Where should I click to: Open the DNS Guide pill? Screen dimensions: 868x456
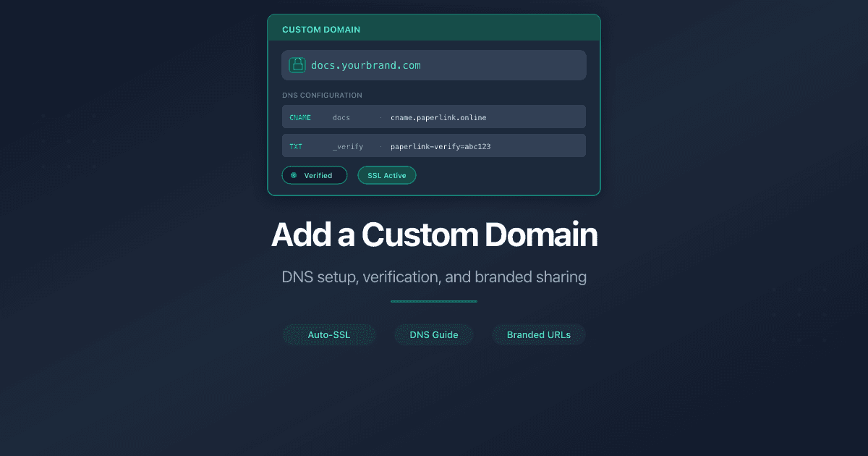(x=434, y=334)
